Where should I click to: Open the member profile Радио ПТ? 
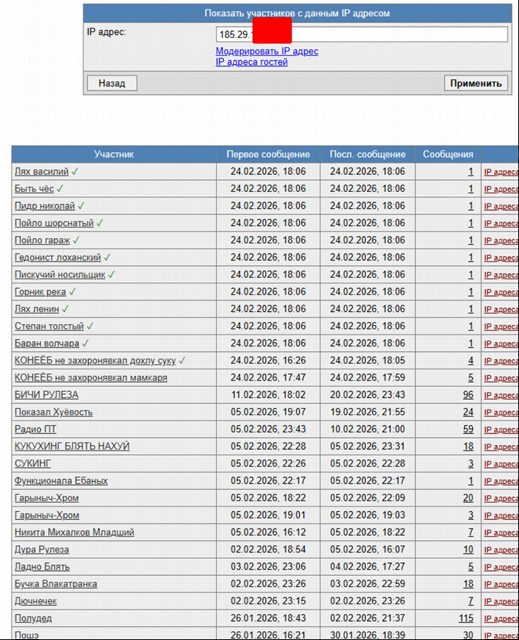[35, 429]
